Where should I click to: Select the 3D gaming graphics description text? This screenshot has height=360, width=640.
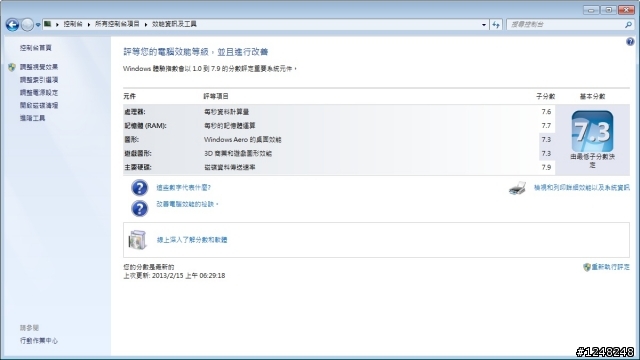click(238, 153)
